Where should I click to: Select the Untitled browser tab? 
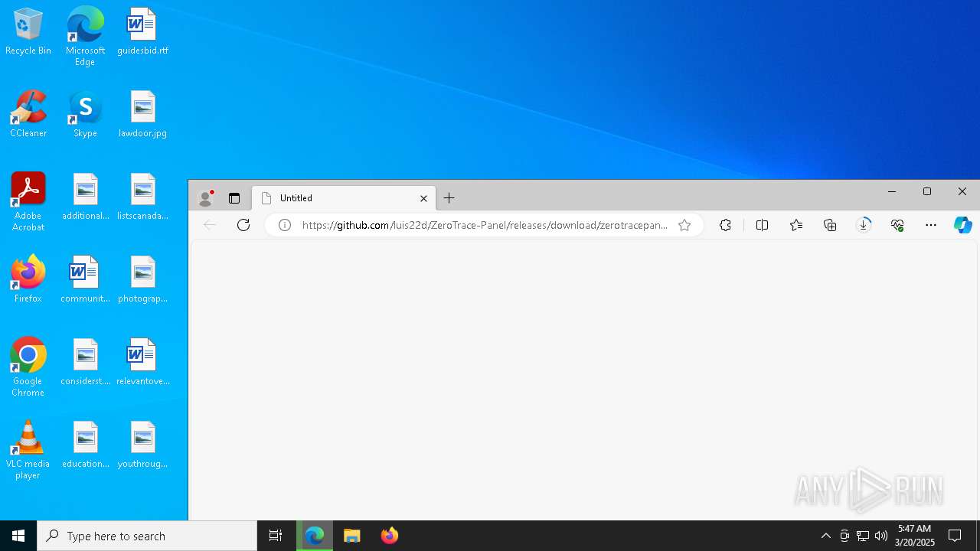coord(344,198)
